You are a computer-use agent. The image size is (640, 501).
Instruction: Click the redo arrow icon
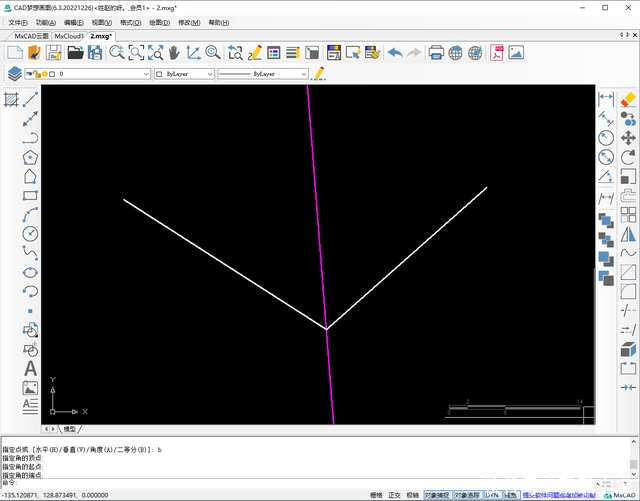click(414, 53)
